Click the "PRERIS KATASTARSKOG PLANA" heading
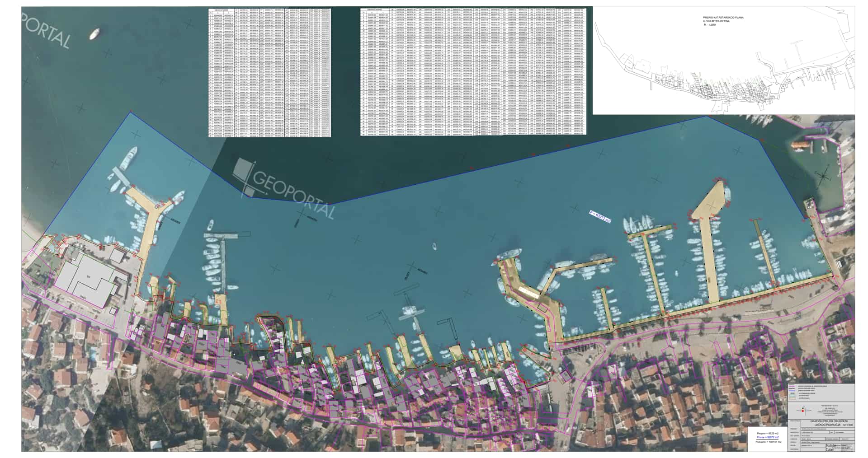Image resolution: width=868 pixels, height=458 pixels. pos(723,18)
